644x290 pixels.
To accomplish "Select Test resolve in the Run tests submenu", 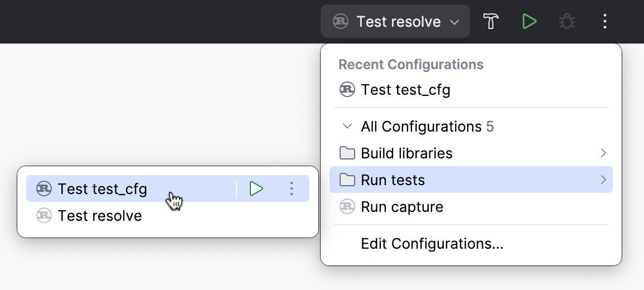I will (x=100, y=216).
